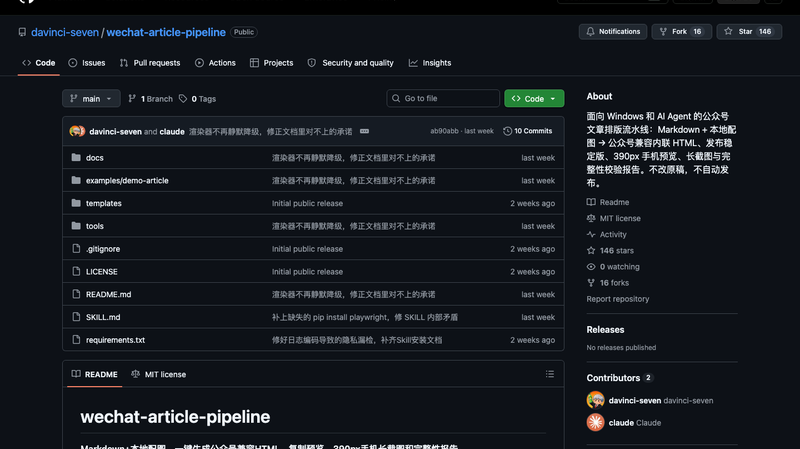Viewport: 800px width, 449px height.
Task: Switch to the Pull requests tab
Action: [150, 63]
